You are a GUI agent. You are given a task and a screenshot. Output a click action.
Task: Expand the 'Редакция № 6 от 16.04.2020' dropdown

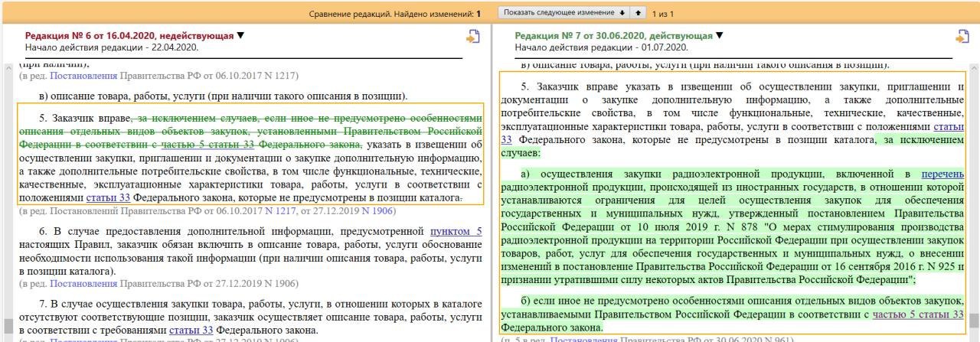coord(240,35)
